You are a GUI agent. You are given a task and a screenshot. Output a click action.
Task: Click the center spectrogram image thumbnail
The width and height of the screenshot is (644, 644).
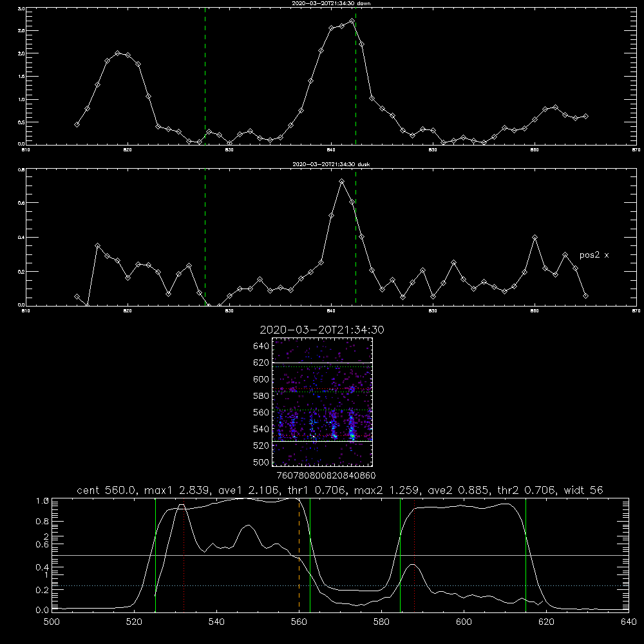pyautogui.click(x=323, y=402)
